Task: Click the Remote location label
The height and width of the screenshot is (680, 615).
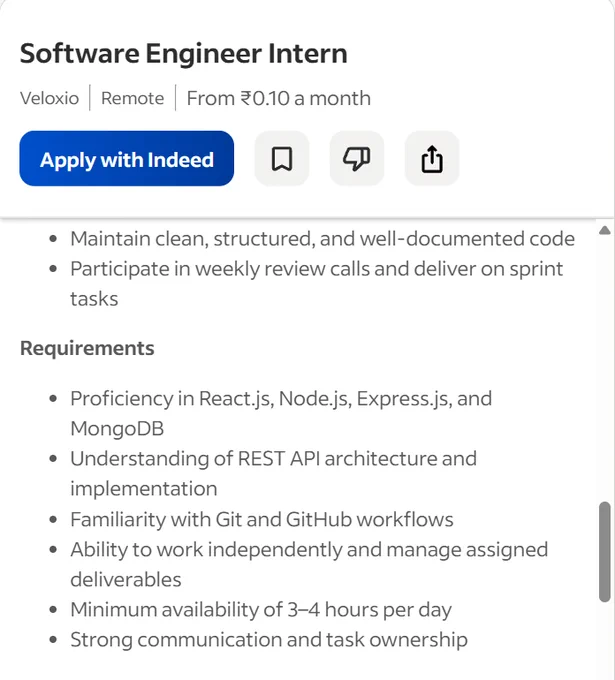Action: point(133,98)
